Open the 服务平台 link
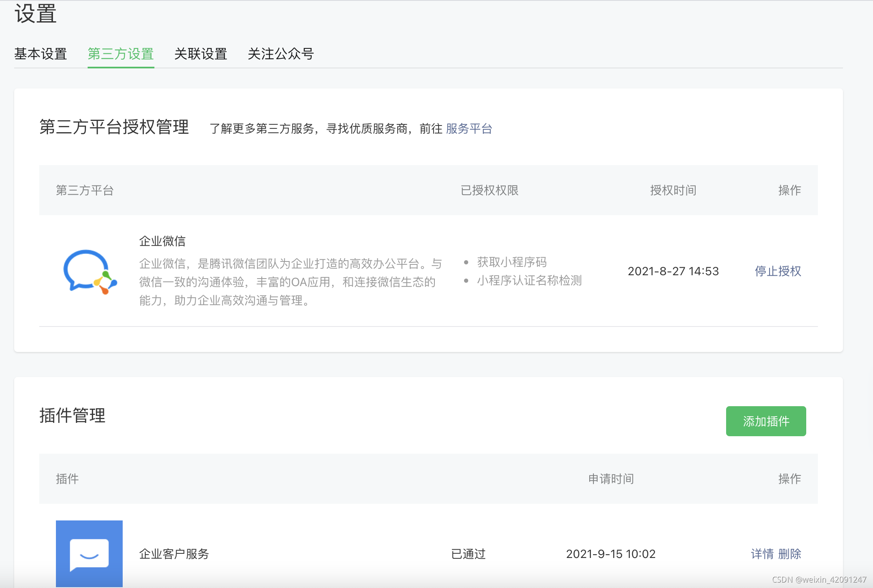This screenshot has height=588, width=873. 469,128
